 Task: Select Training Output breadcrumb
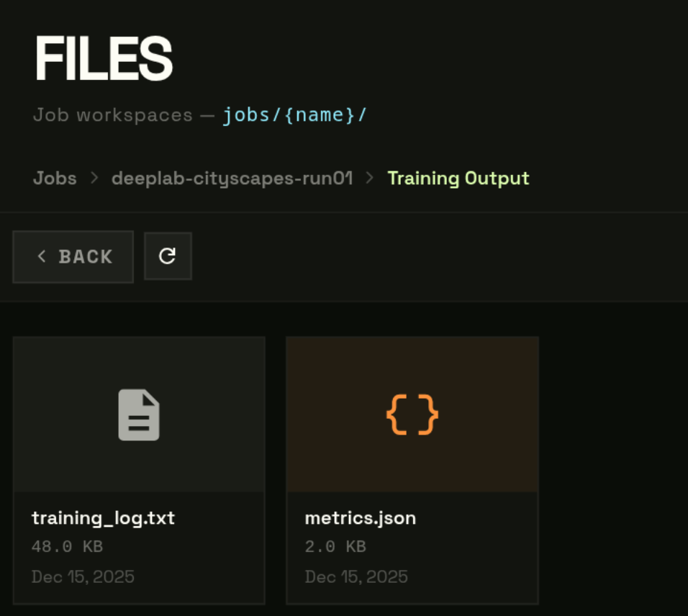(x=458, y=178)
